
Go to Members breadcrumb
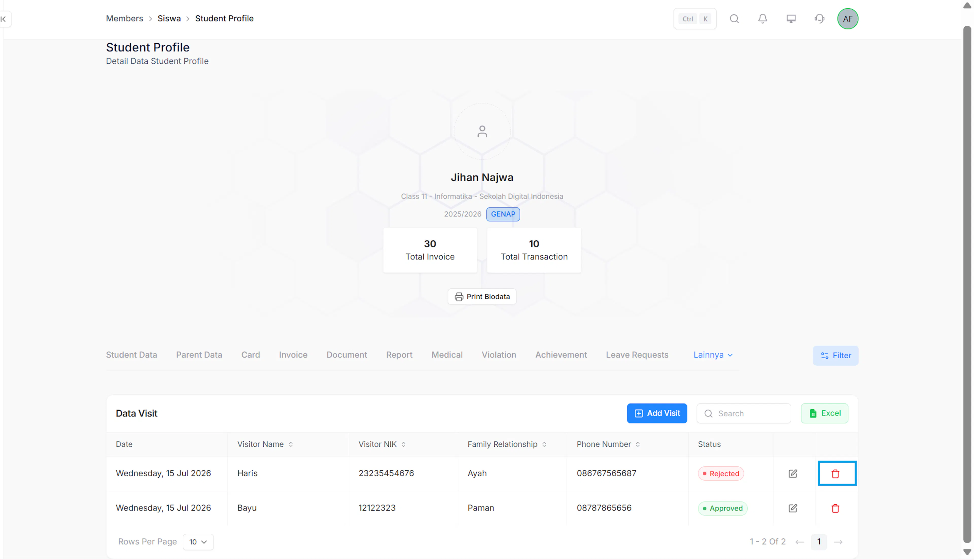[124, 19]
